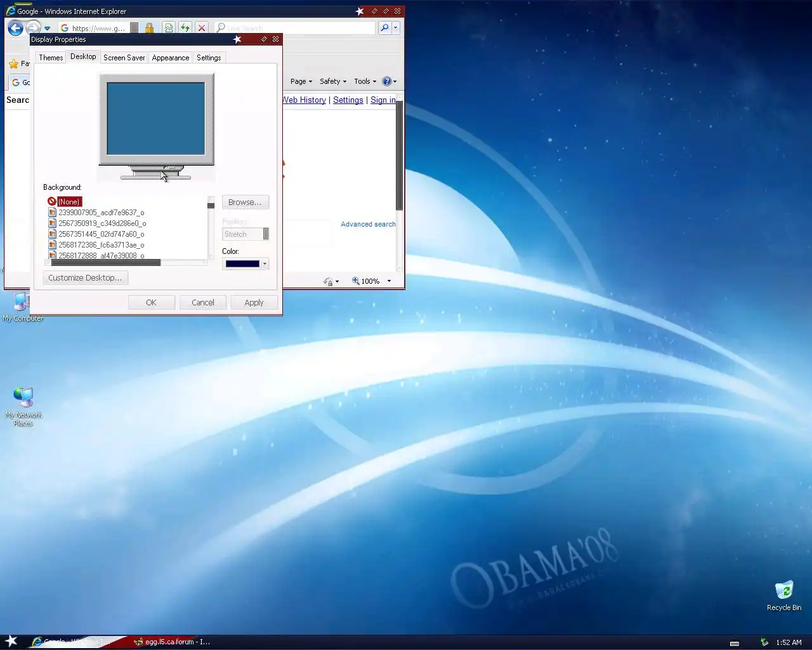Image resolution: width=812 pixels, height=650 pixels.
Task: Switch to the Display Properties Settings tab
Action: point(209,58)
